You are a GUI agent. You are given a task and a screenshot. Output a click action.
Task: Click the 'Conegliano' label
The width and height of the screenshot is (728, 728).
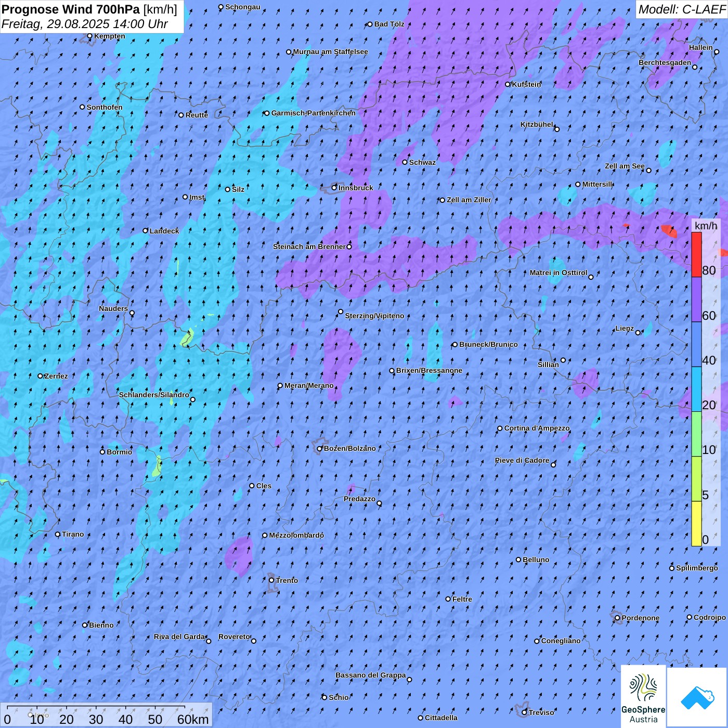[x=561, y=641]
